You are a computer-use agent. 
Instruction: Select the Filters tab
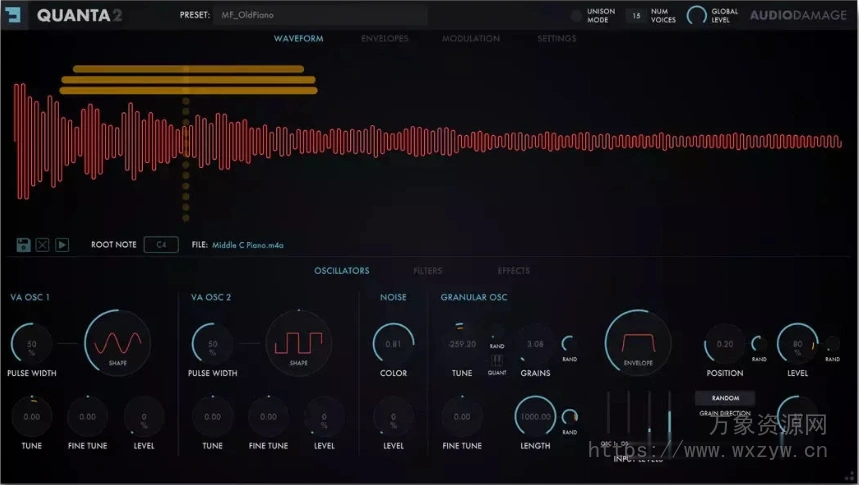coord(427,271)
